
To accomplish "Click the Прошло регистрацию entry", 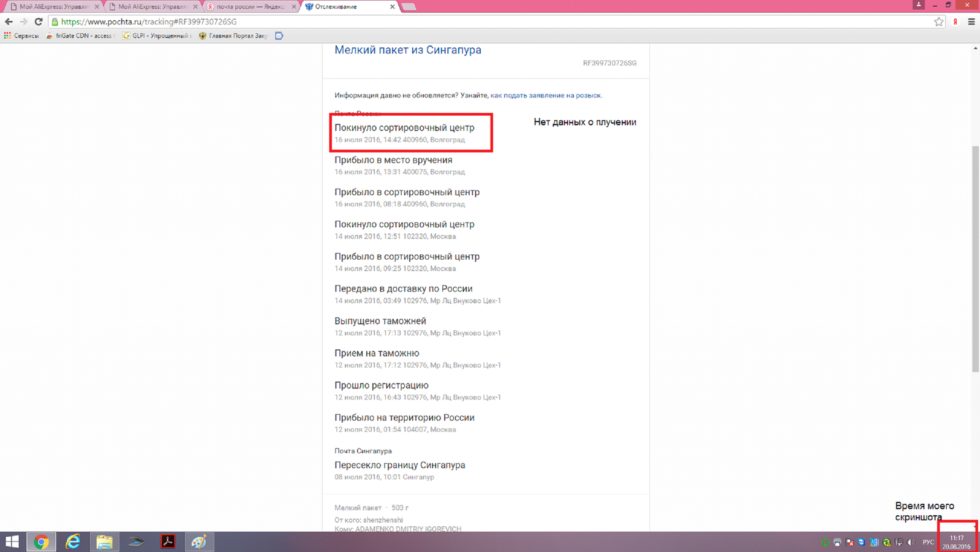I will (x=382, y=385).
